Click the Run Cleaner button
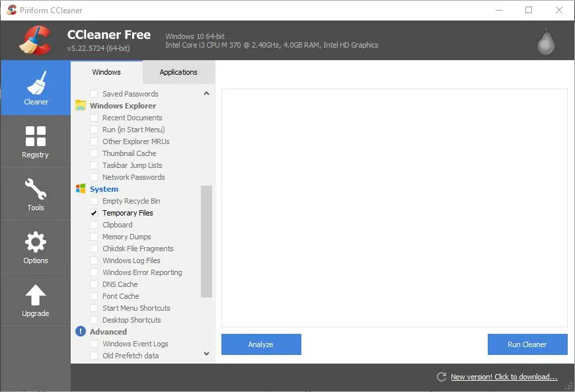The image size is (575, 392). [527, 344]
